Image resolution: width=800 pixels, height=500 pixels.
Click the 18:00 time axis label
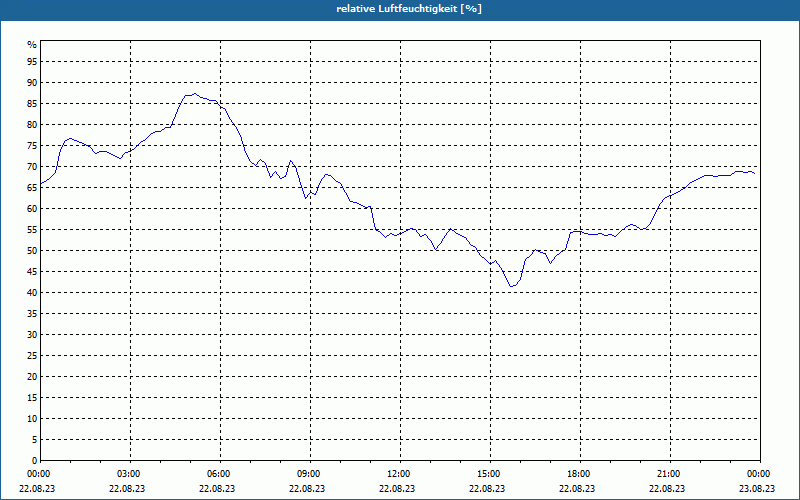[x=580, y=474]
